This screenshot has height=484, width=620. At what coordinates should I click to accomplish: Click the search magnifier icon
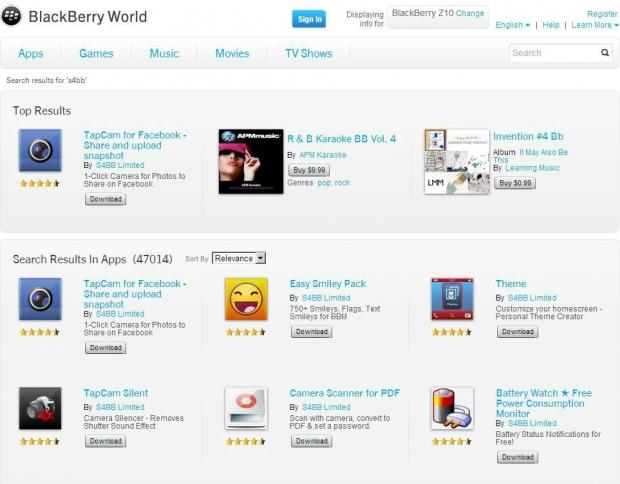605,53
